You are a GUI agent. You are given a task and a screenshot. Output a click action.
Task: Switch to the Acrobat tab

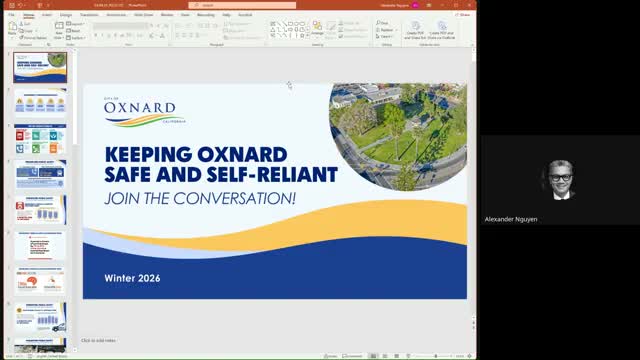[245, 15]
